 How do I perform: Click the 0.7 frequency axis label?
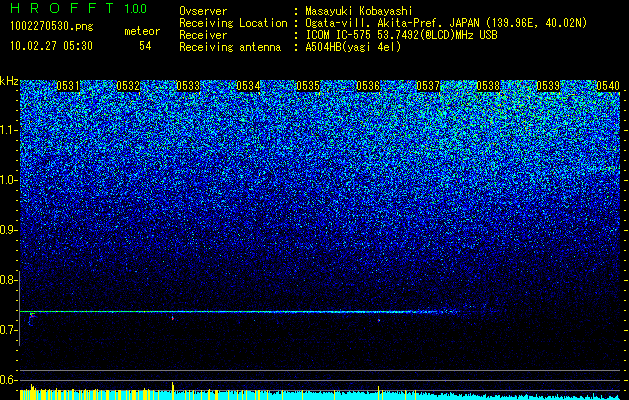point(9,330)
